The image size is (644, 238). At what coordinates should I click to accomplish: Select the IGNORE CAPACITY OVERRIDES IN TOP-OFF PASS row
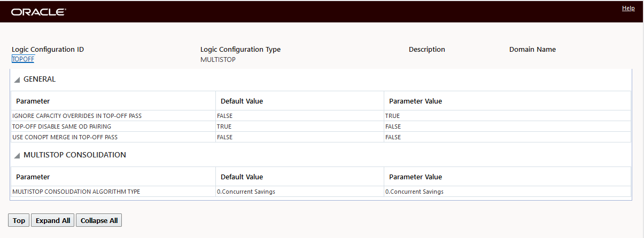coord(76,116)
